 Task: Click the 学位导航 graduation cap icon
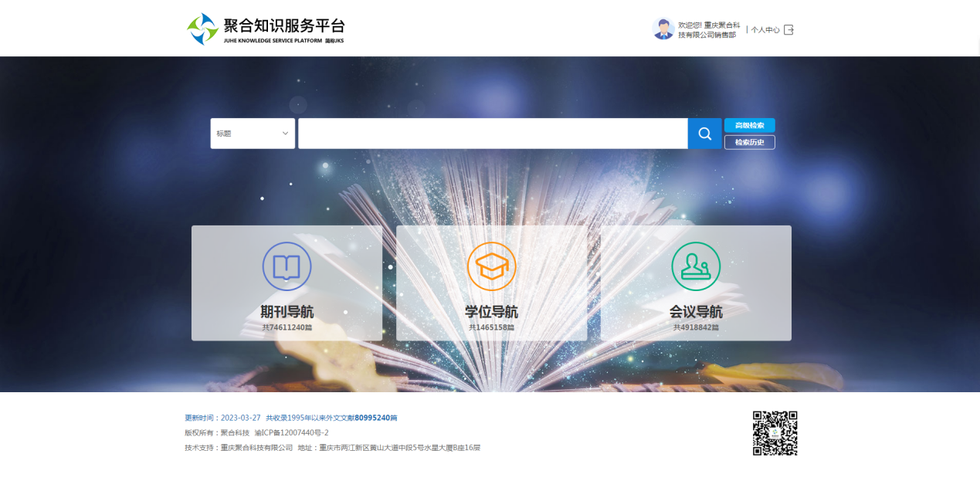click(491, 266)
